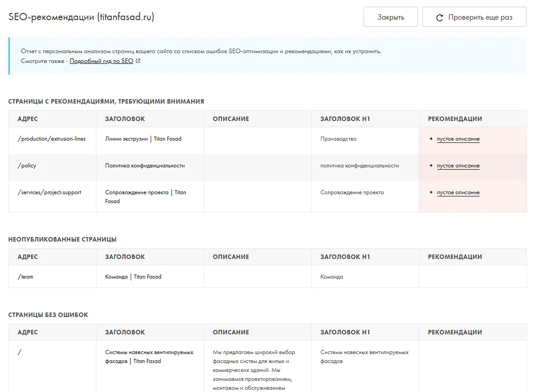Viewport: 535px width, 392px height.
Task: Click title Команда | Titan Fasad
Action: point(133,277)
